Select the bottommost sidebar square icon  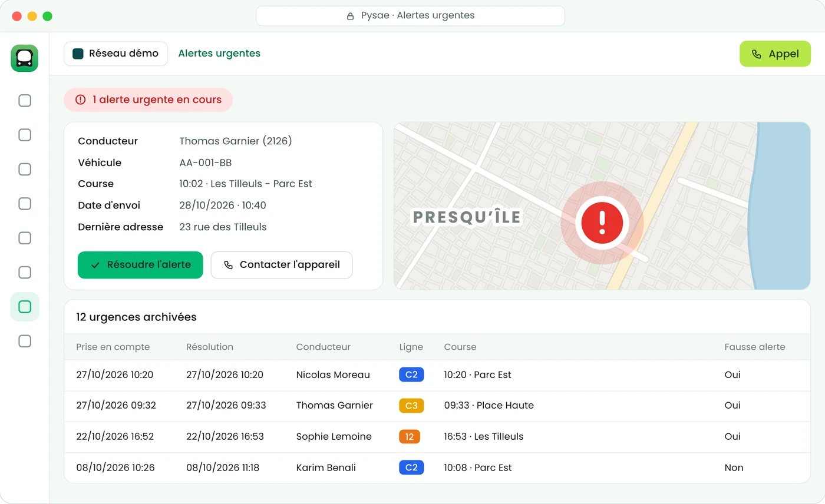[x=25, y=341]
